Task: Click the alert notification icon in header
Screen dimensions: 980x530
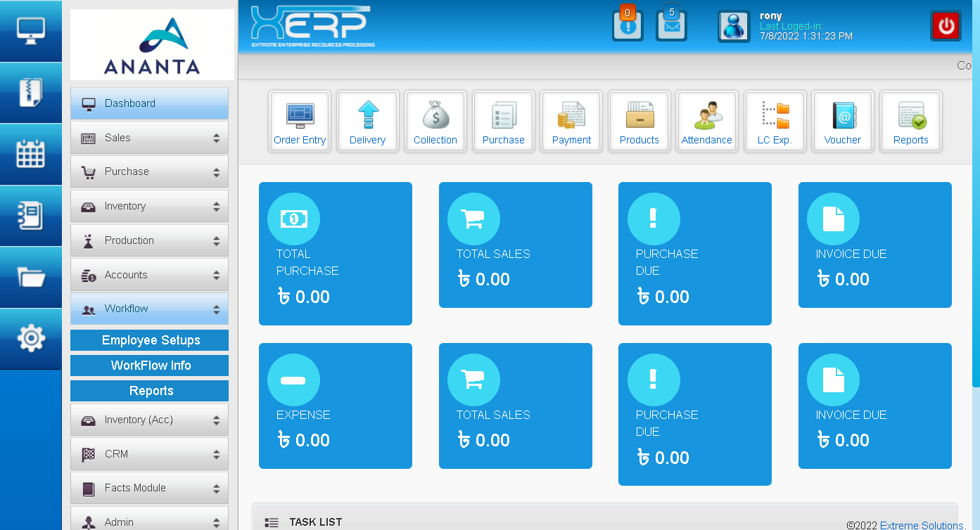Action: point(628,26)
